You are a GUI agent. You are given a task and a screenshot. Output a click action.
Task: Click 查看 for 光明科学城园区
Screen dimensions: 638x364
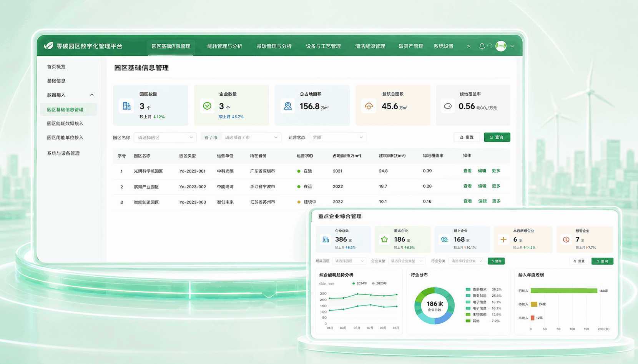coord(467,171)
